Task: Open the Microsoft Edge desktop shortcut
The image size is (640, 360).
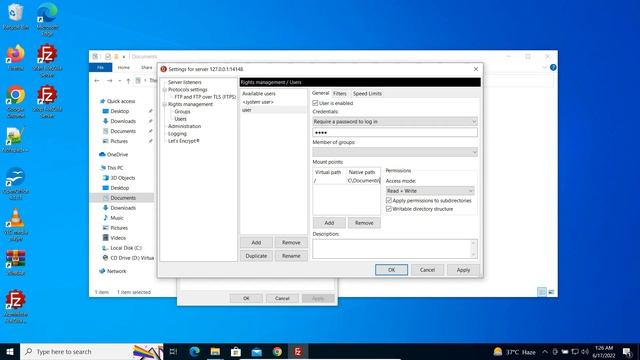Action: point(47,19)
